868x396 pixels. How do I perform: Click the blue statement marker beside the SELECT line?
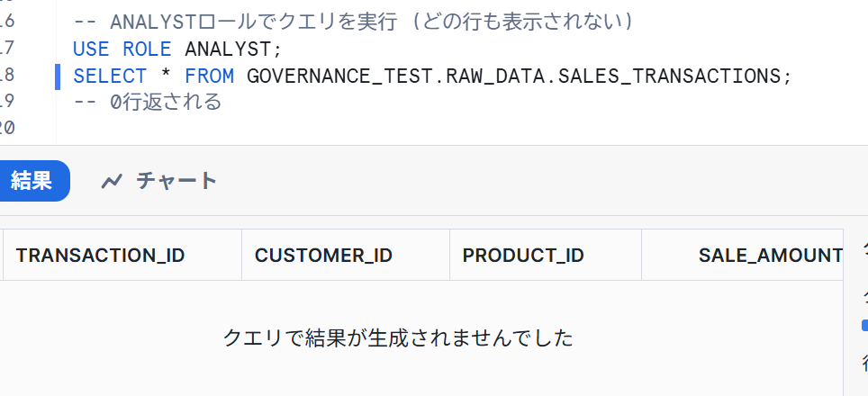pyautogui.click(x=58, y=76)
